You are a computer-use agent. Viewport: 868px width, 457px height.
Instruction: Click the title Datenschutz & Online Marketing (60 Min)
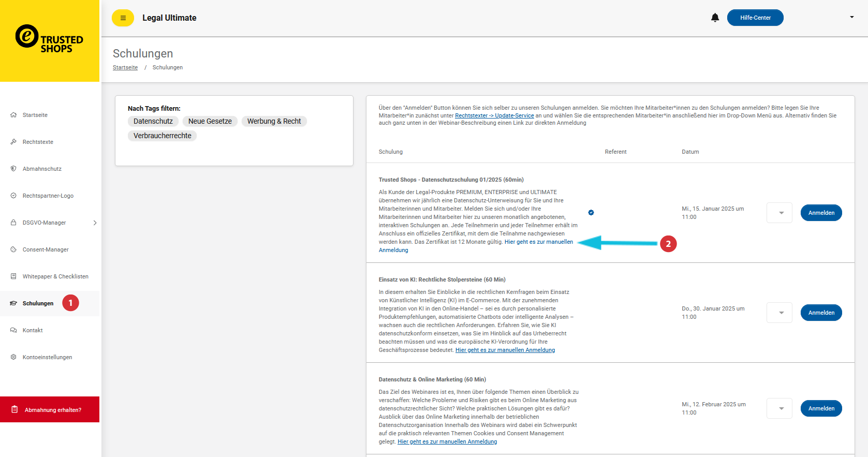pyautogui.click(x=432, y=379)
